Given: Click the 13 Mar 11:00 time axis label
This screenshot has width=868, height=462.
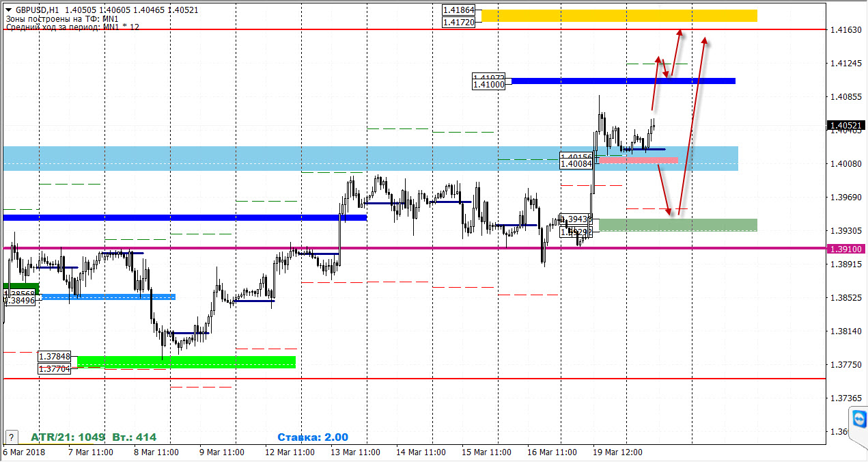Looking at the screenshot, I should (x=355, y=452).
